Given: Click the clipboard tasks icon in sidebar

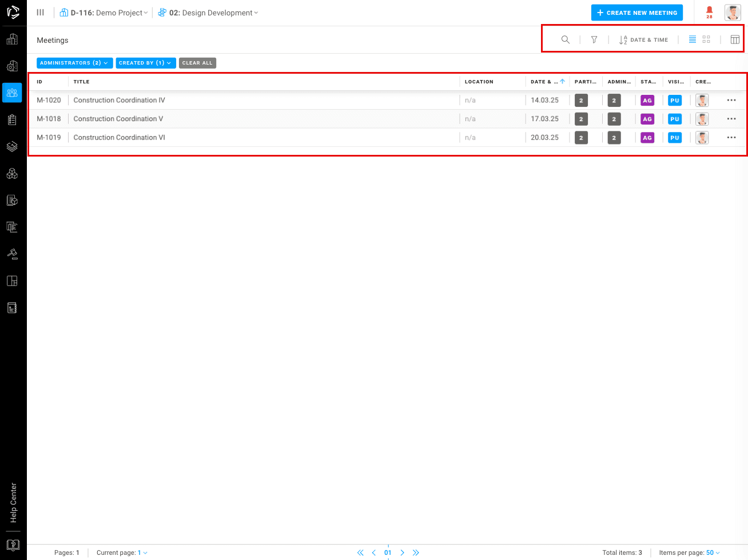Looking at the screenshot, I should [x=12, y=119].
